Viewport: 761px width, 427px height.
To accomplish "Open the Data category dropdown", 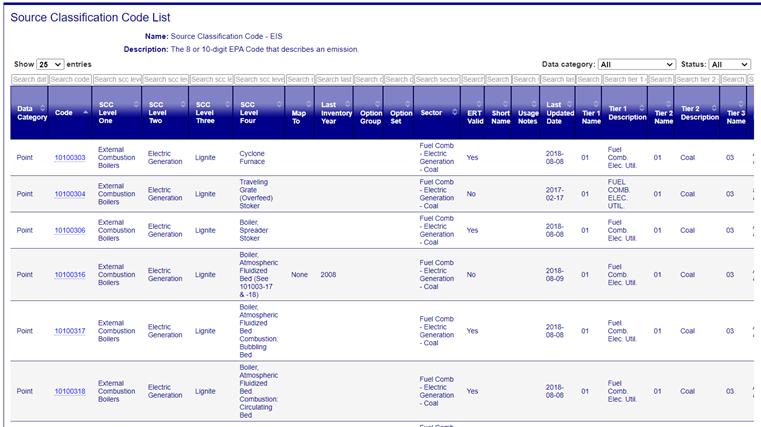I will coord(637,65).
